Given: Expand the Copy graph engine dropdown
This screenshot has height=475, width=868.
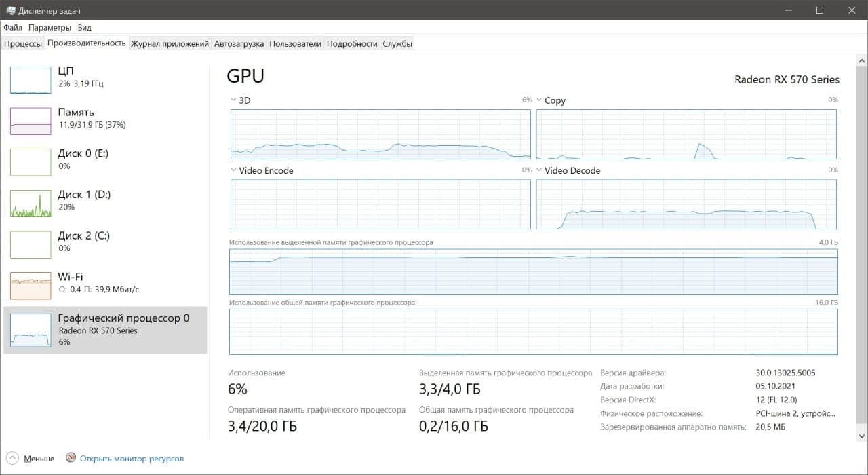Looking at the screenshot, I should pos(540,100).
